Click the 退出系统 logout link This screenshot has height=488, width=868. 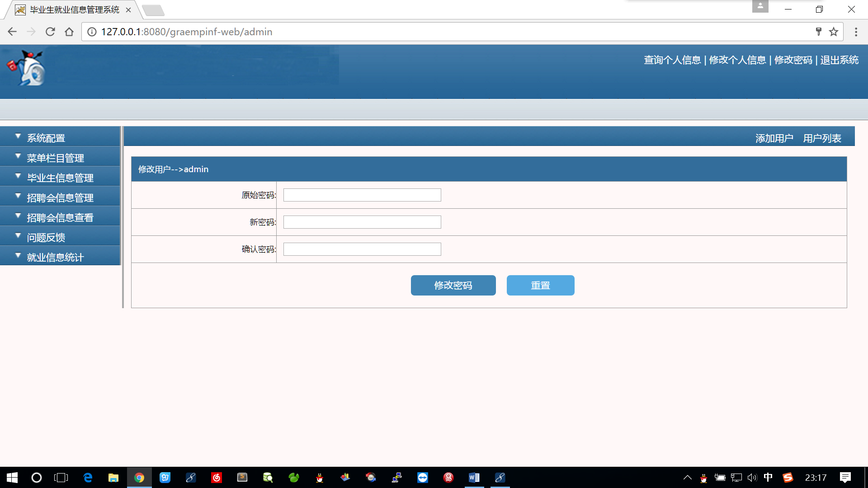[839, 60]
